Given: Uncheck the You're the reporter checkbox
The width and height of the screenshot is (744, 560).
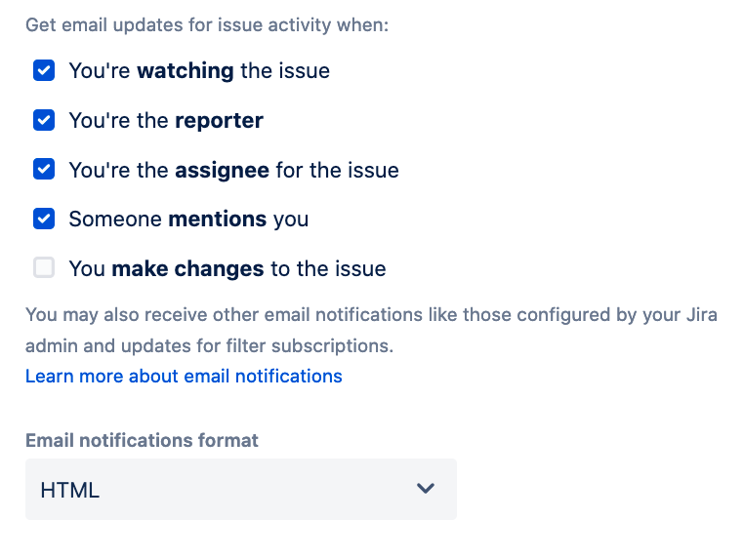Looking at the screenshot, I should pyautogui.click(x=44, y=120).
